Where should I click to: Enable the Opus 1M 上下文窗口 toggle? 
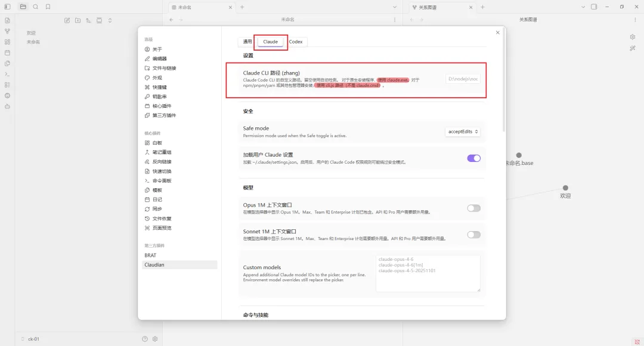tap(473, 208)
